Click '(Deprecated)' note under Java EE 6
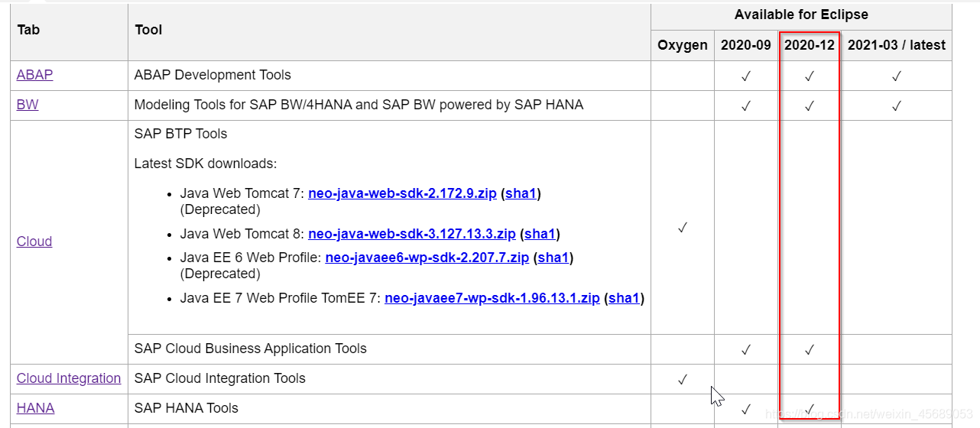Image resolution: width=980 pixels, height=428 pixels. coord(220,274)
